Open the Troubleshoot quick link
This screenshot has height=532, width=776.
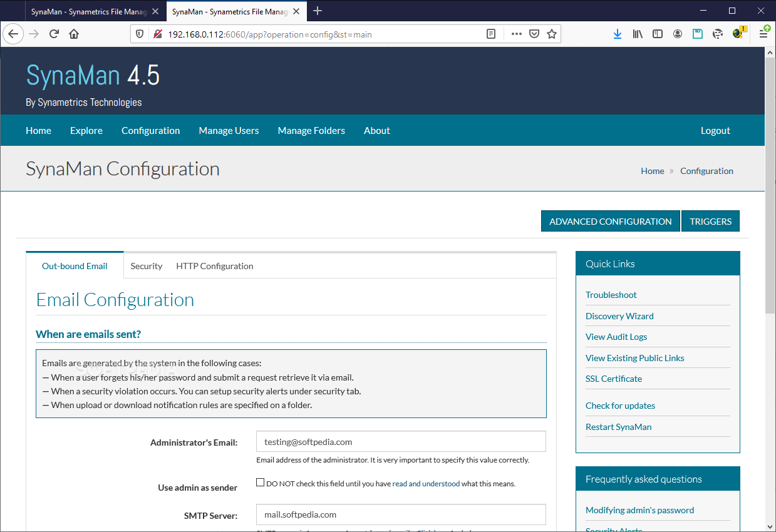pos(611,295)
